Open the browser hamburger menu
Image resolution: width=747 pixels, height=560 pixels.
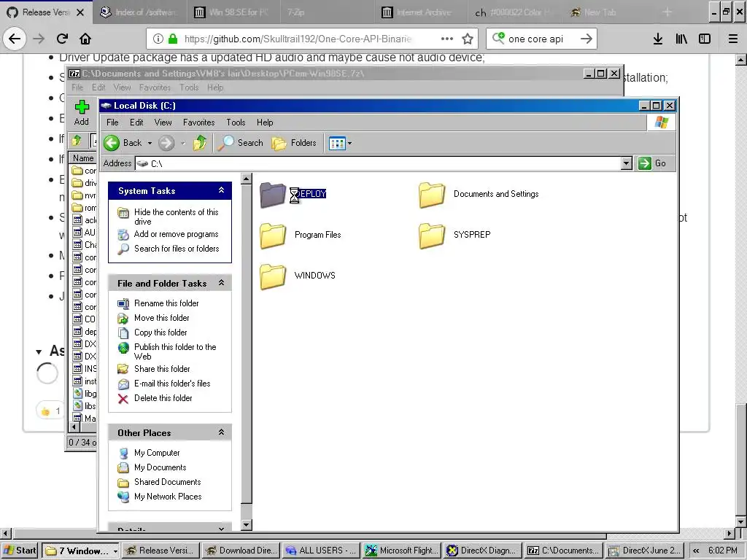pos(733,39)
